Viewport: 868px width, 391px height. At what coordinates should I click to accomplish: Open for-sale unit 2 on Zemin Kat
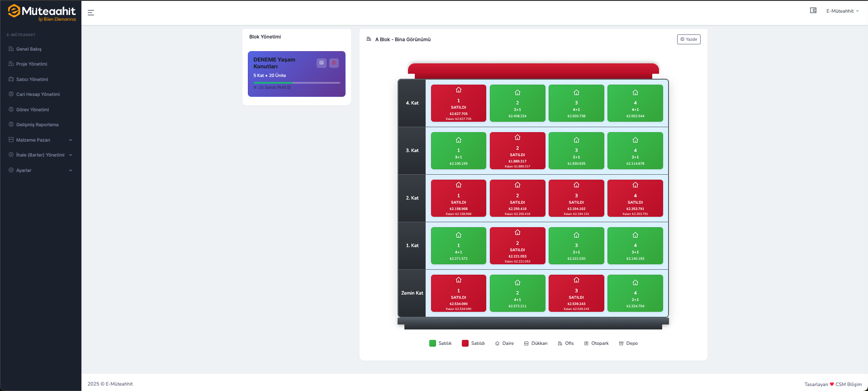(x=517, y=293)
